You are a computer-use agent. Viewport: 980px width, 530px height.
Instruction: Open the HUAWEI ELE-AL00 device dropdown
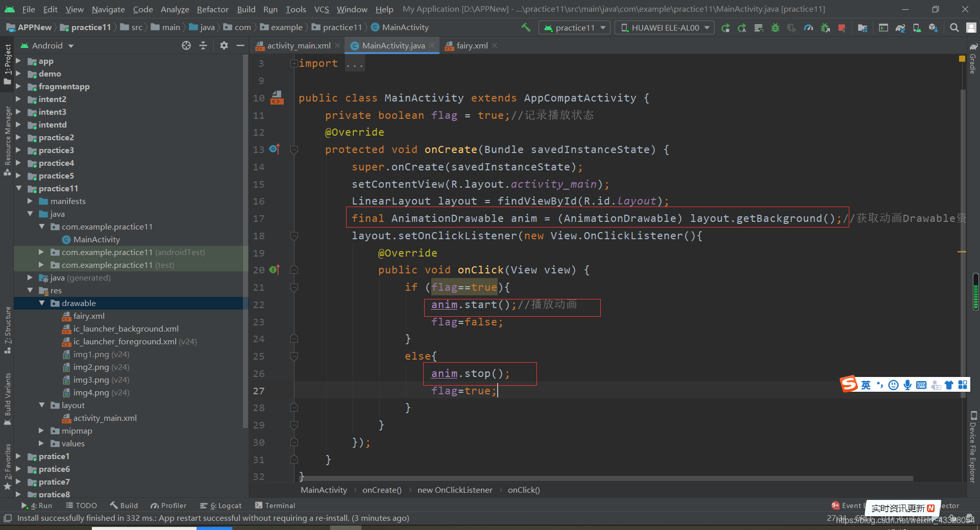pyautogui.click(x=665, y=28)
